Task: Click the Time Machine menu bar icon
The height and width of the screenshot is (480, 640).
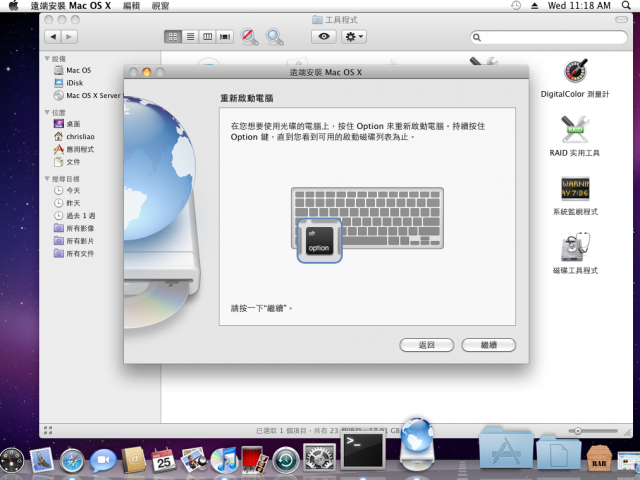Action: (516, 5)
